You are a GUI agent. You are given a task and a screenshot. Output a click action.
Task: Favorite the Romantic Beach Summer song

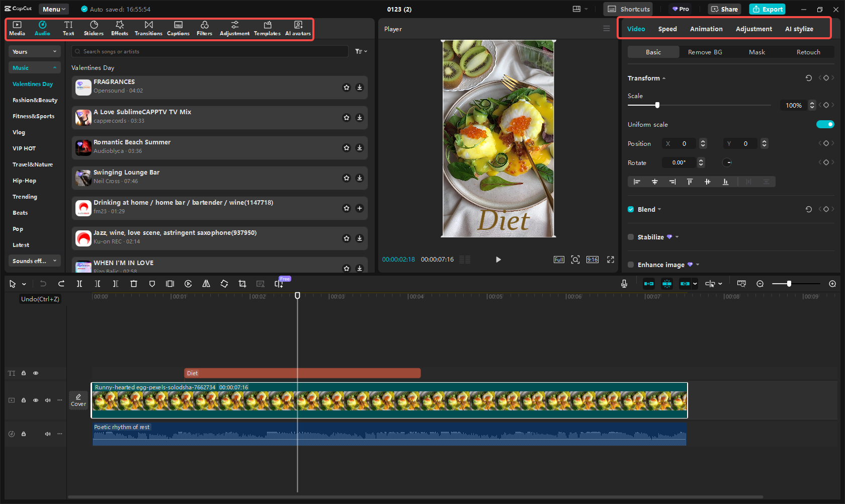coord(347,148)
